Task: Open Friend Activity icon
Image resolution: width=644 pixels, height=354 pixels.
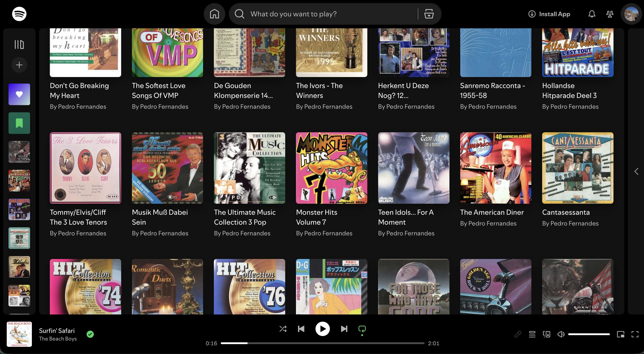Action: pos(610,14)
